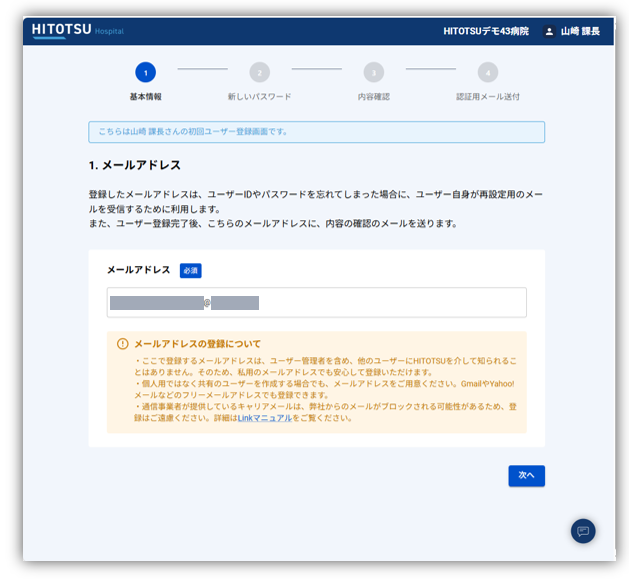Click the blue 必須 required badge

(x=190, y=270)
